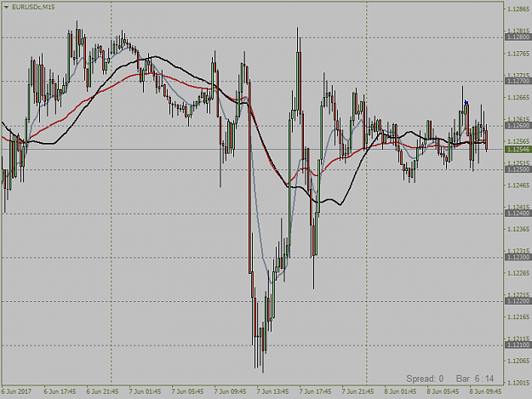532x399 pixels.
Task: Click the 1.12465 price scale value
Action: pos(518,185)
